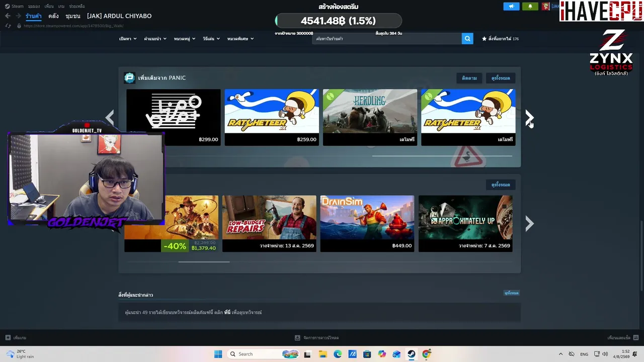Launch Microsoft Edge from the taskbar
The width and height of the screenshot is (644, 362).
point(338,354)
